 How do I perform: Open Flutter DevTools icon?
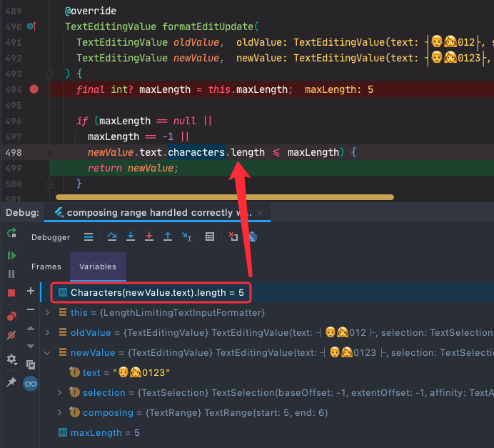tap(253, 237)
